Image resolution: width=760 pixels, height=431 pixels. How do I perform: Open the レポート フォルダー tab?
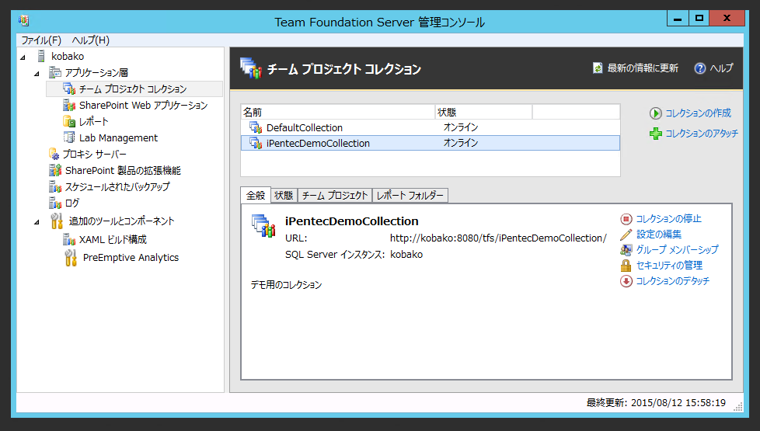[410, 195]
